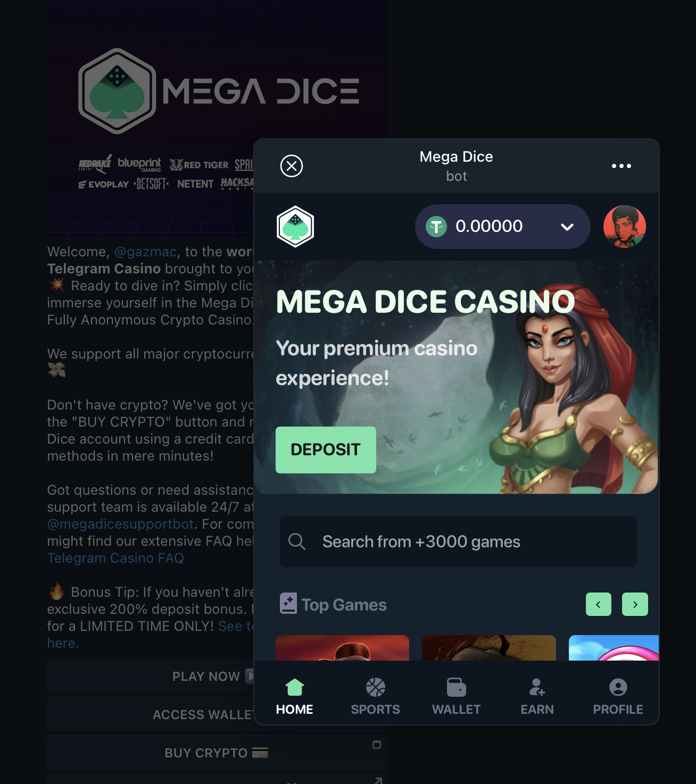The height and width of the screenshot is (784, 696).
Task: Switch to the SPORTS tab
Action: point(376,697)
